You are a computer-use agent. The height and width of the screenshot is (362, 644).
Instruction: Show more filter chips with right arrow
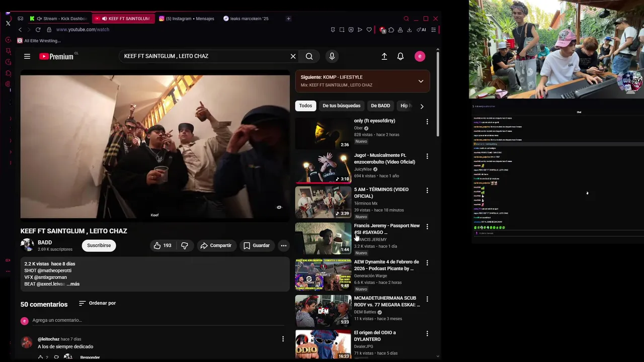[x=422, y=106]
